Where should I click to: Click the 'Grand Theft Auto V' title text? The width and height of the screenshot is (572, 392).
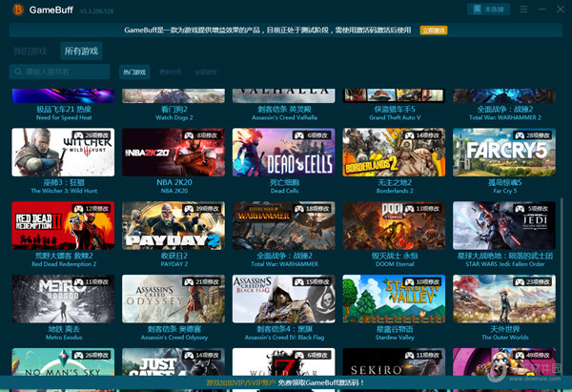coord(395,117)
